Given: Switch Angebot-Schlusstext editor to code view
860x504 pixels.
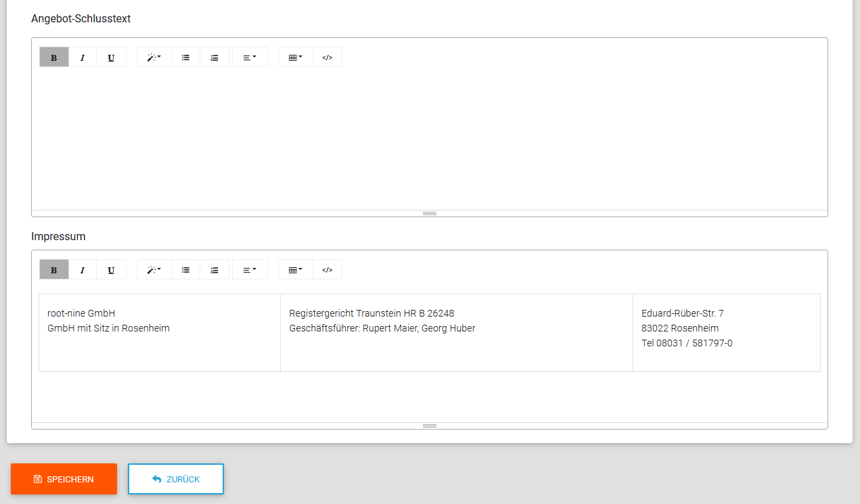Looking at the screenshot, I should coord(327,58).
